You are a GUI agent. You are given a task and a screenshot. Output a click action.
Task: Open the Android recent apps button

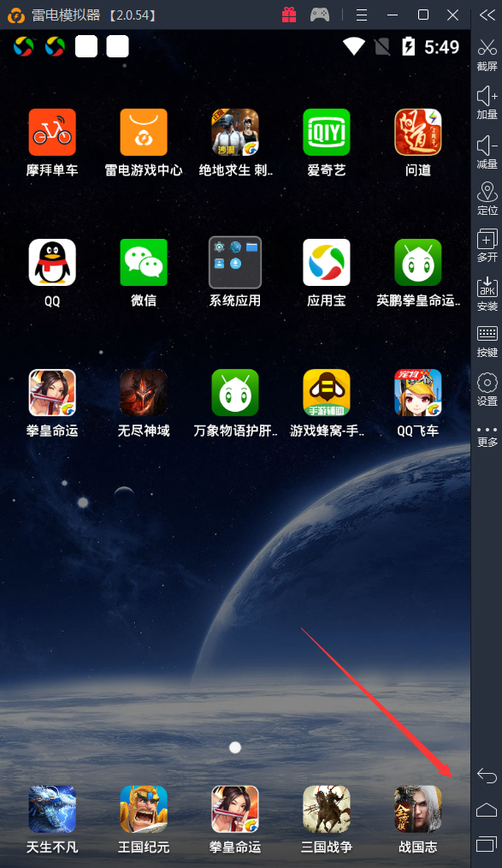tap(487, 843)
